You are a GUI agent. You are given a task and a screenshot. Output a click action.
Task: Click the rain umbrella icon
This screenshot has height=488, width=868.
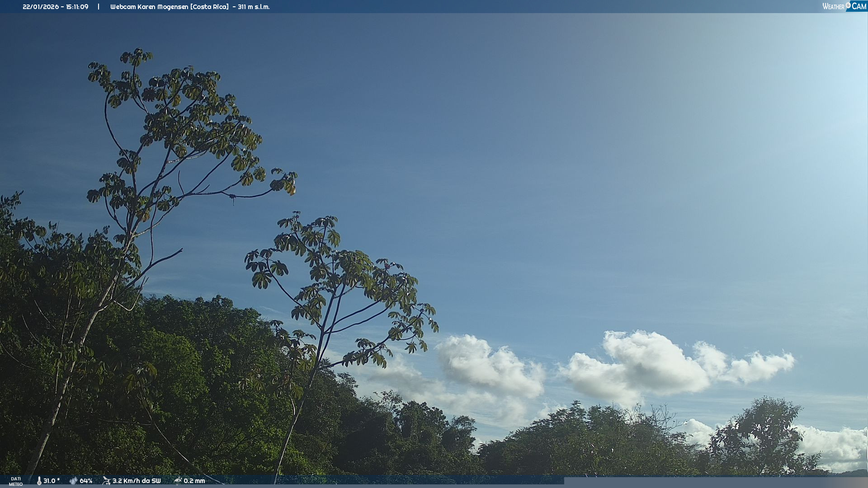(178, 481)
